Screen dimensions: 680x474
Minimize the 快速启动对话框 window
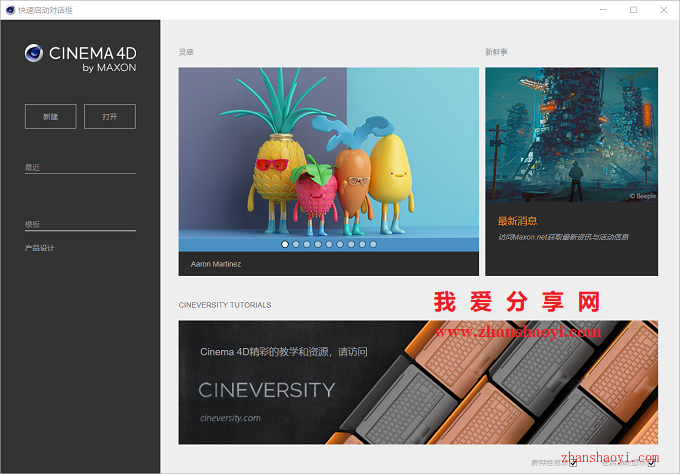[x=603, y=10]
